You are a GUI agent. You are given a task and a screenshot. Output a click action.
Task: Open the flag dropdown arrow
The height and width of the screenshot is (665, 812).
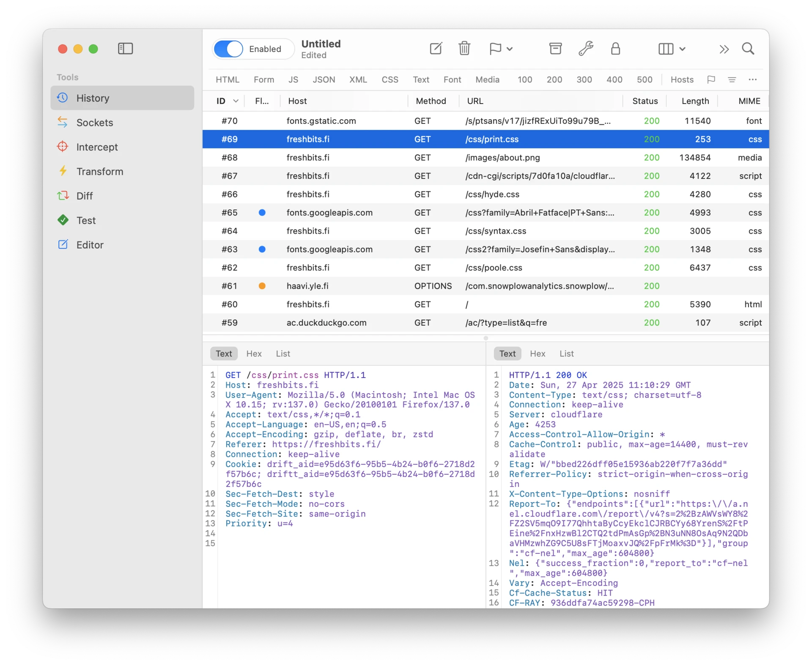tap(510, 49)
